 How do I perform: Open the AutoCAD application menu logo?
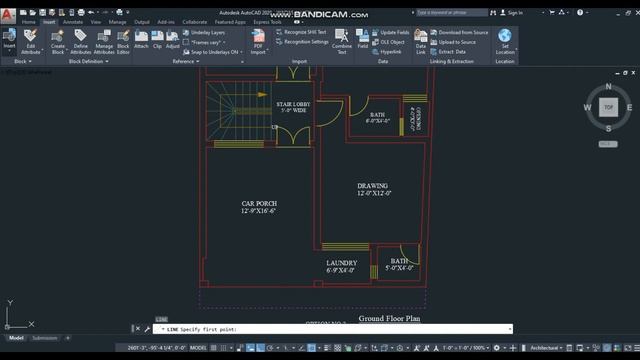[x=8, y=16]
